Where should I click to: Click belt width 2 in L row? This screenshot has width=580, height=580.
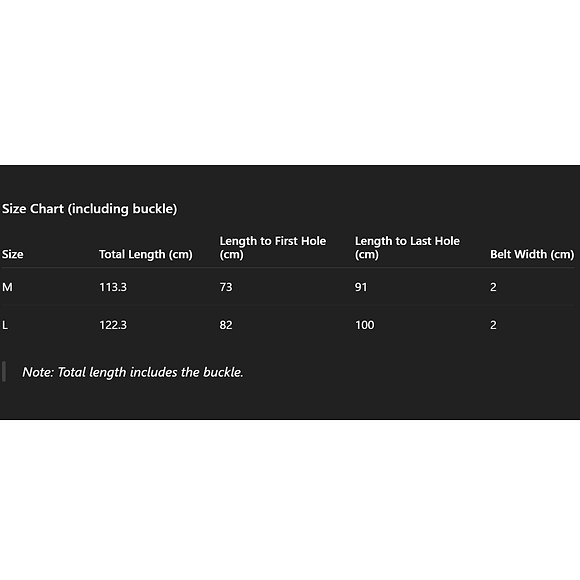click(x=493, y=325)
